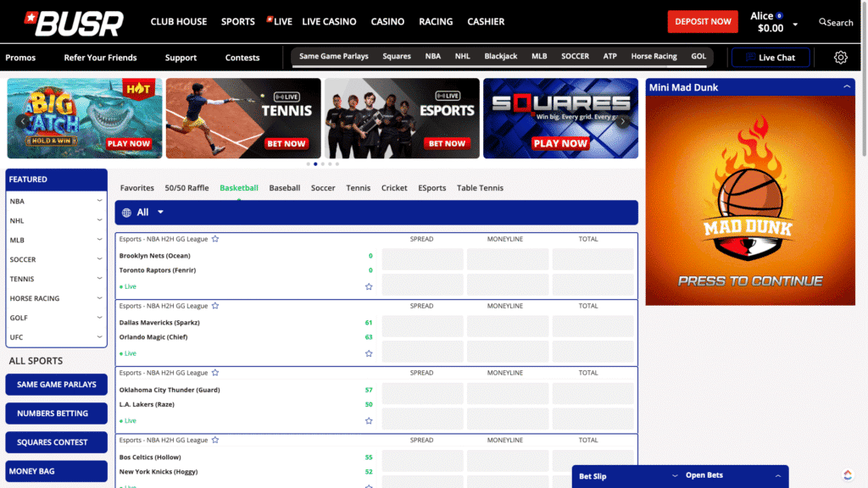Viewport: 868px width, 488px height.
Task: Open the Support link
Action: [x=181, y=58]
